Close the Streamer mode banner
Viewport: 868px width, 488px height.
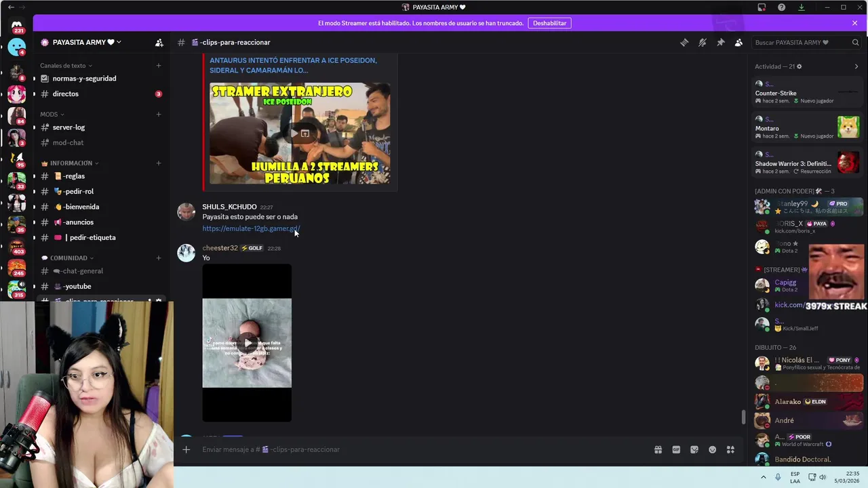coord(854,23)
